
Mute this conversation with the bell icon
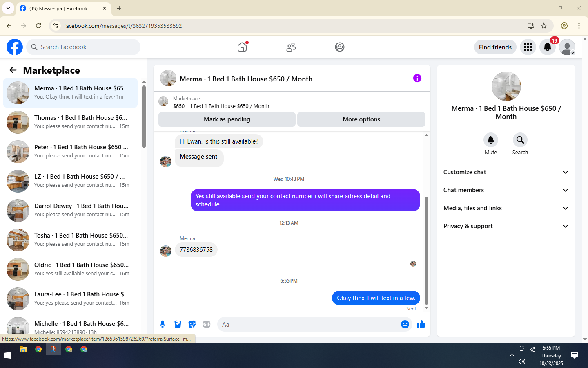491,140
